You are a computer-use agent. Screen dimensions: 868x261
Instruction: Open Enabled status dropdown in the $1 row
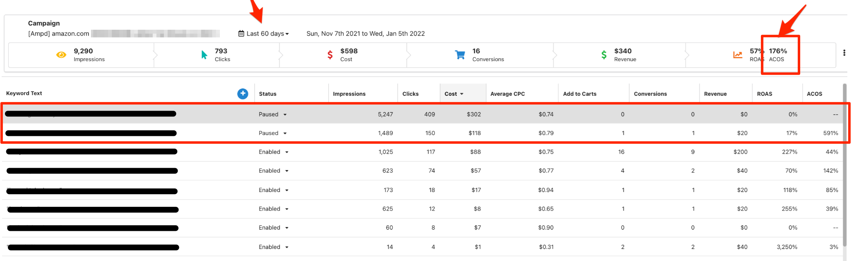click(x=274, y=247)
